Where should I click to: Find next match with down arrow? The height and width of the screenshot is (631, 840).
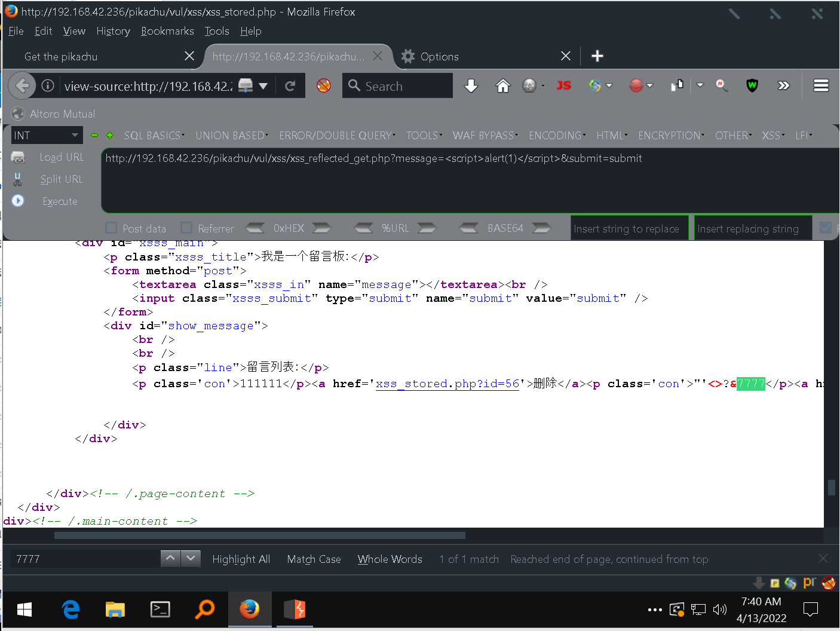click(x=191, y=558)
